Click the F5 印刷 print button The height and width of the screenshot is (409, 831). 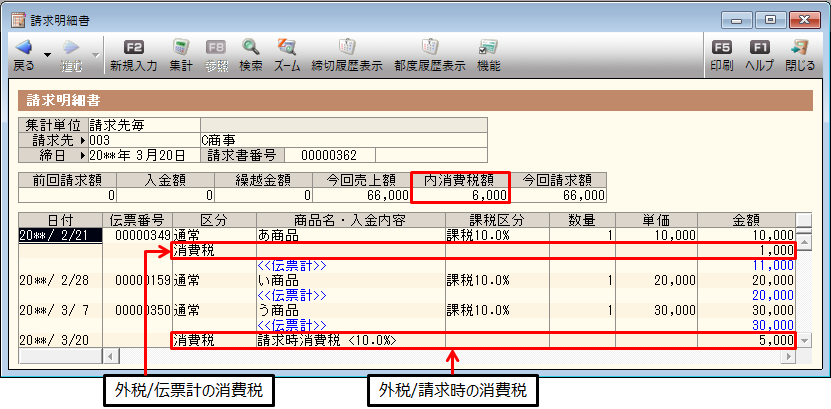click(720, 47)
